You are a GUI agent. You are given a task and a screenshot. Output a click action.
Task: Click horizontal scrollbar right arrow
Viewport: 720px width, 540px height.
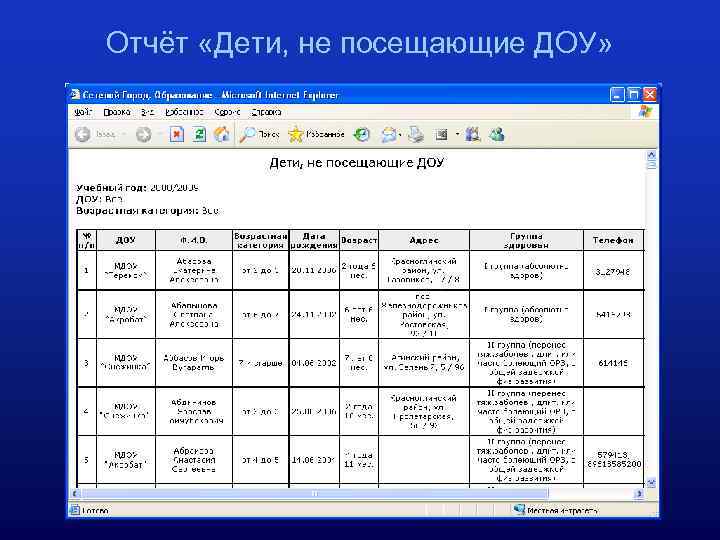click(639, 494)
